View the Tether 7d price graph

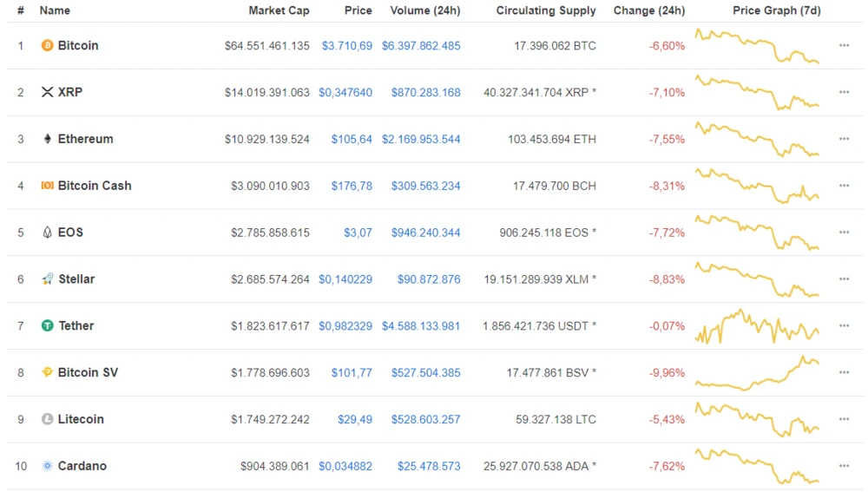click(757, 326)
